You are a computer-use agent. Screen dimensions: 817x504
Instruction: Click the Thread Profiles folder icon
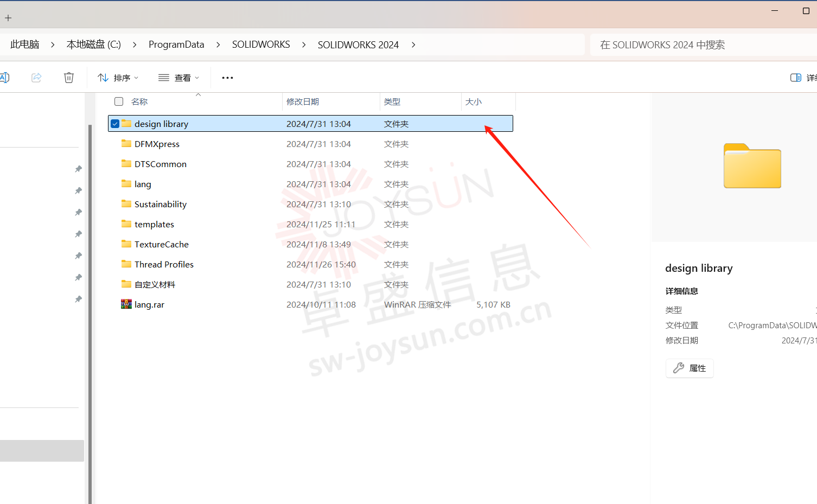126,264
